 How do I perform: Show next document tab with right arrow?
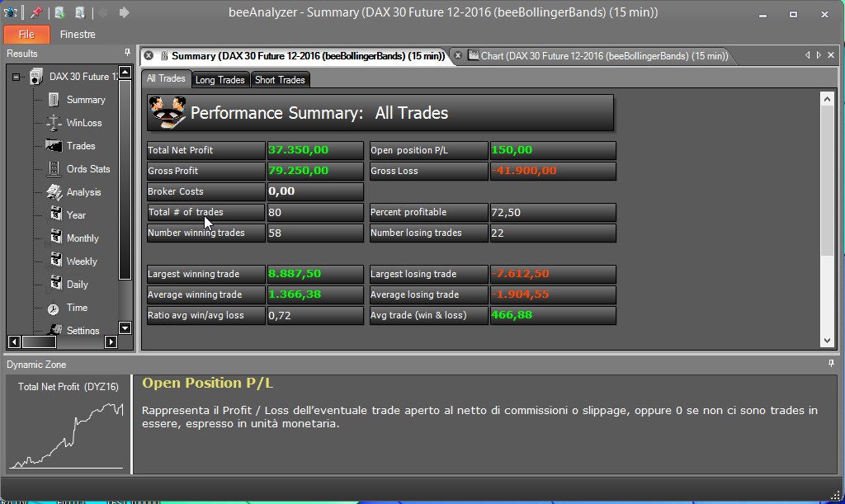(x=819, y=55)
